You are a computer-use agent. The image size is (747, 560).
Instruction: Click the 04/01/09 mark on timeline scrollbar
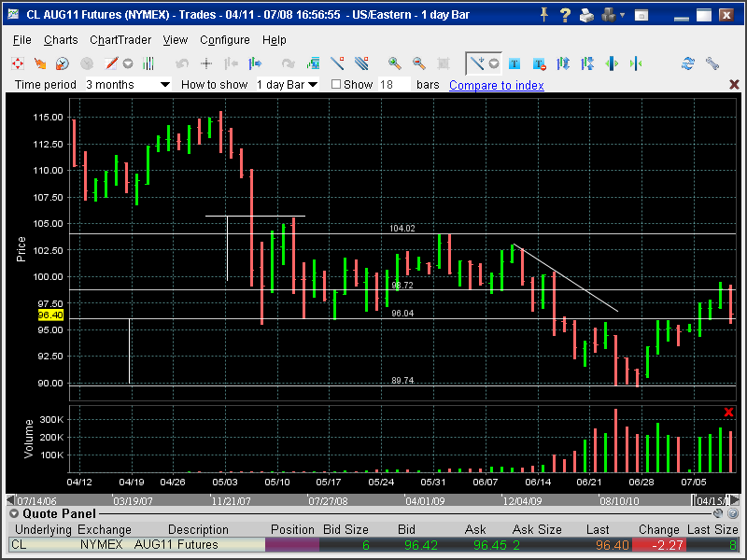(x=425, y=501)
